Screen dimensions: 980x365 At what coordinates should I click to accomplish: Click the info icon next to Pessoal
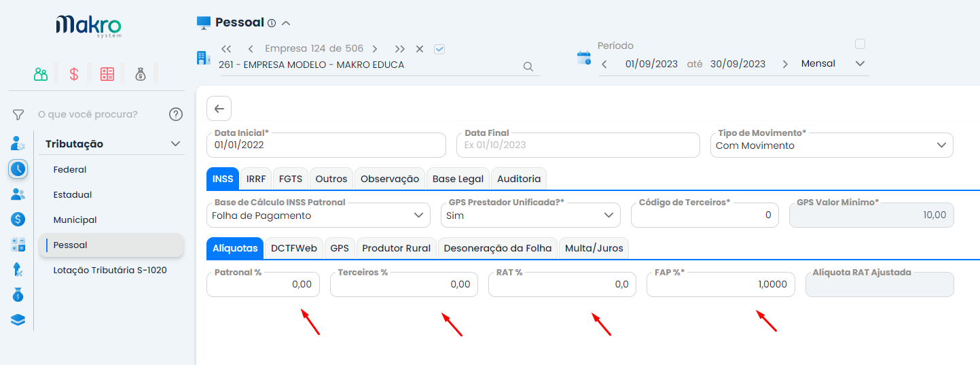pos(272,23)
